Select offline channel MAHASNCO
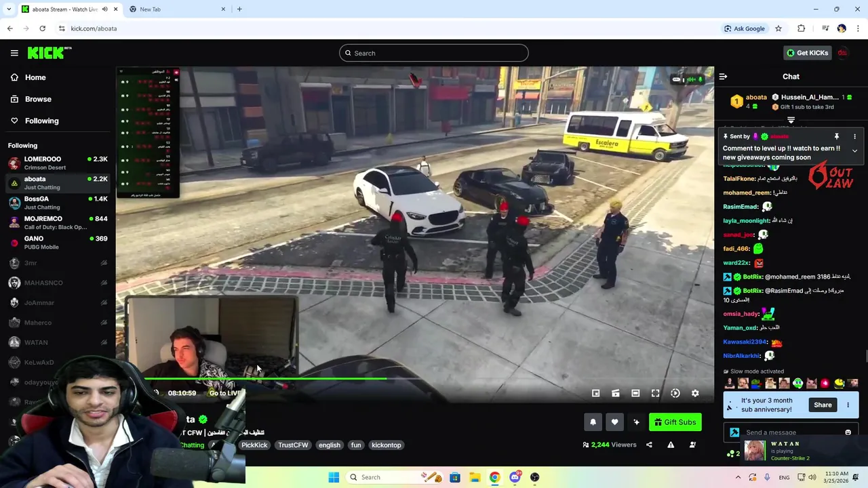This screenshot has height=488, width=868. pyautogui.click(x=58, y=283)
